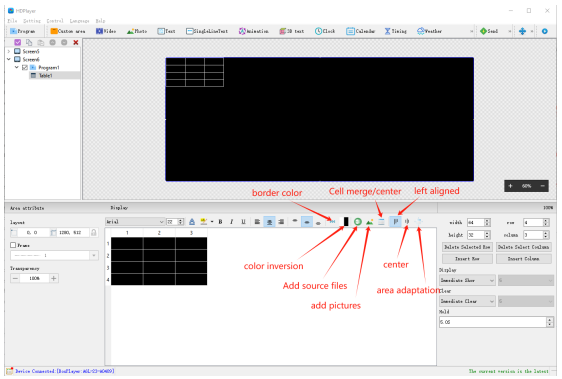Open the Setting menu
Viewport: 562px width, 379px height.
32,21
